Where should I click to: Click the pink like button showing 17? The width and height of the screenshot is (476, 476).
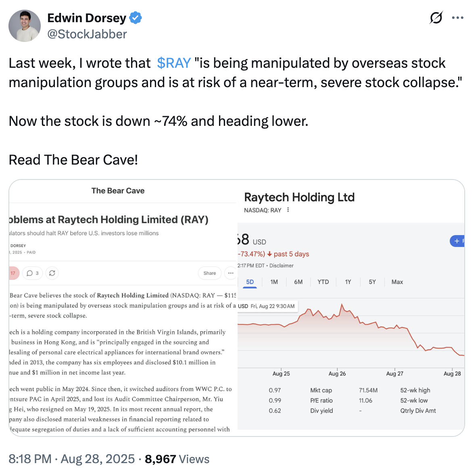pos(14,273)
